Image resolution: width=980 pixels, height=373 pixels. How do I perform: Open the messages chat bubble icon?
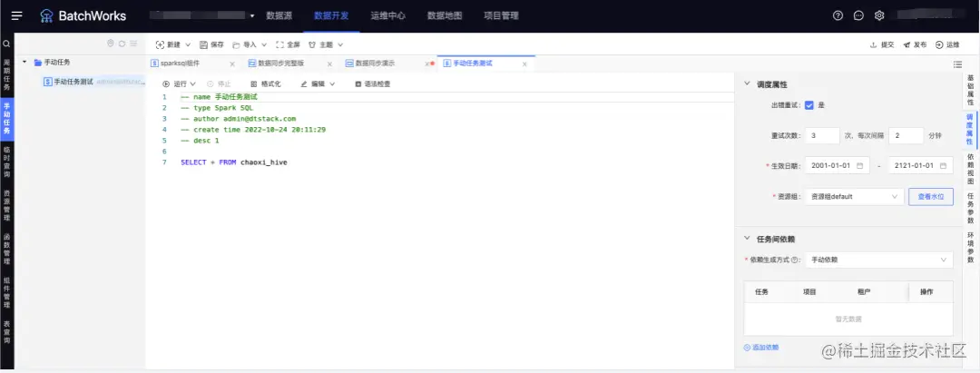(858, 15)
